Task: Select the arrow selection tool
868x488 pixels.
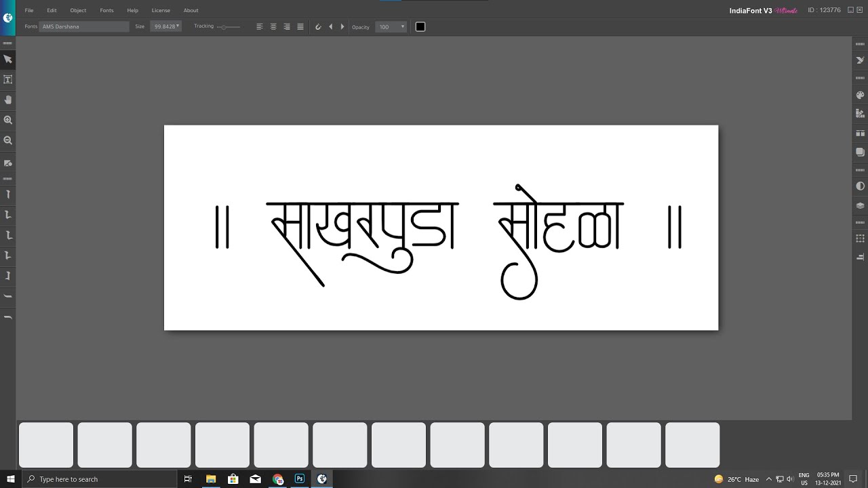Action: click(x=8, y=59)
